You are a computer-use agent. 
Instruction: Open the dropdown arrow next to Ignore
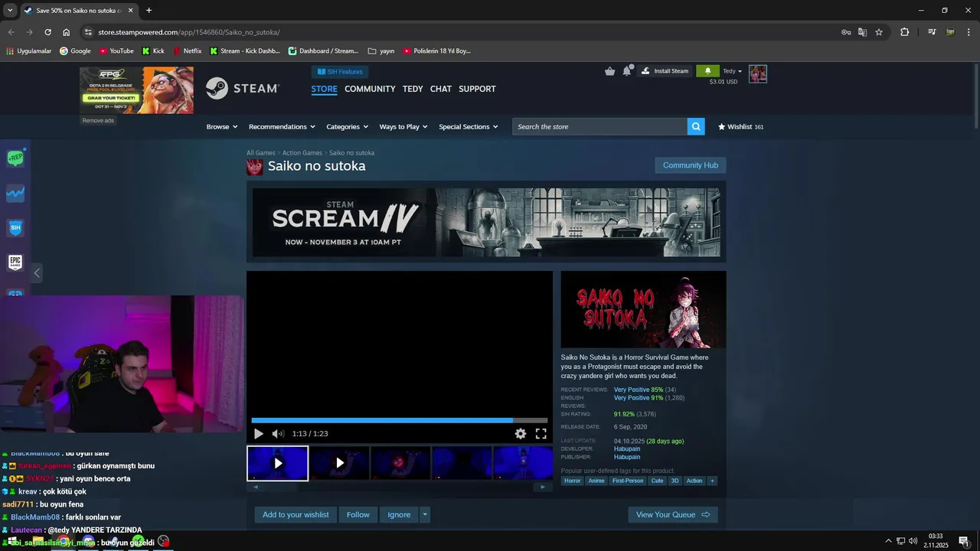[425, 515]
